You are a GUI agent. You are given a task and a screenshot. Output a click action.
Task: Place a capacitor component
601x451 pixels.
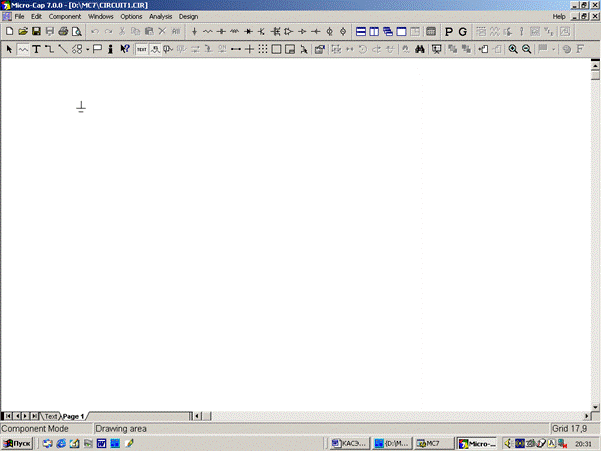click(x=221, y=31)
